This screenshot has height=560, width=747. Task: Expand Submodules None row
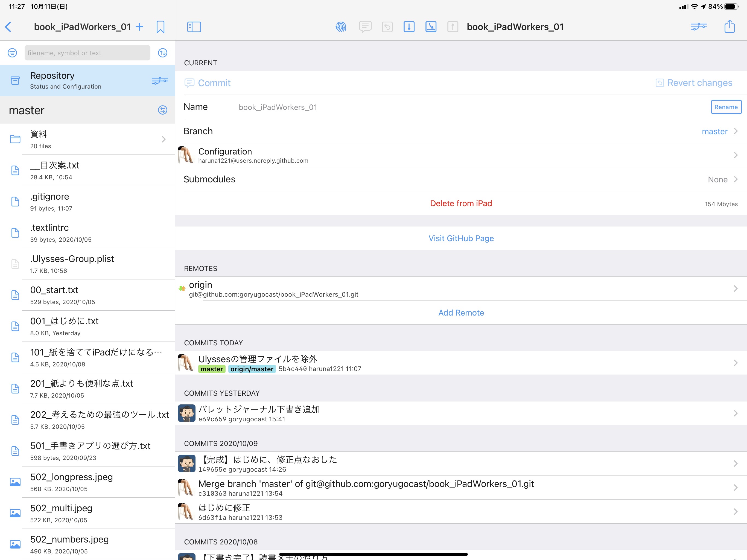coord(461,179)
